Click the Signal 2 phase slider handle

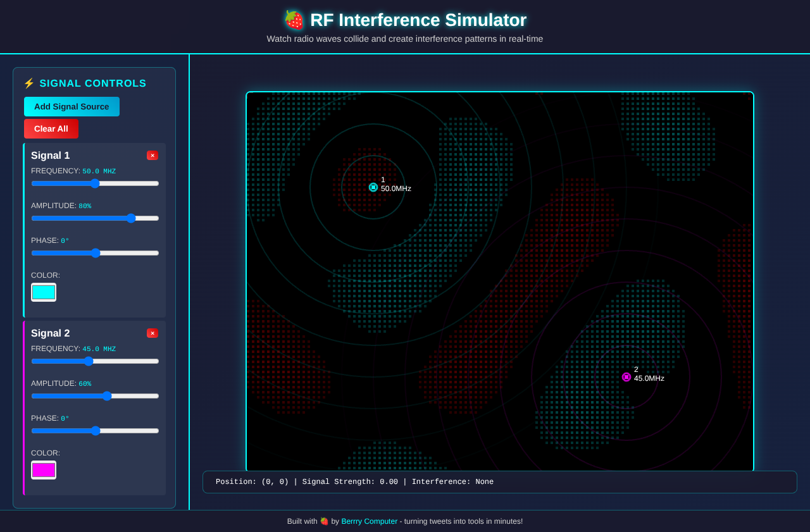tap(96, 431)
